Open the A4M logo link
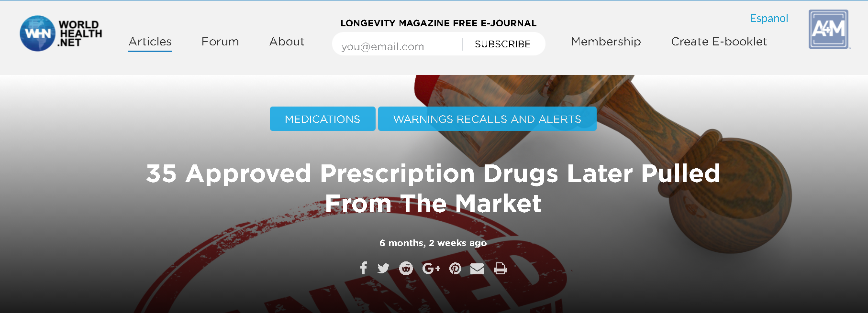The image size is (868, 313). pos(829,29)
